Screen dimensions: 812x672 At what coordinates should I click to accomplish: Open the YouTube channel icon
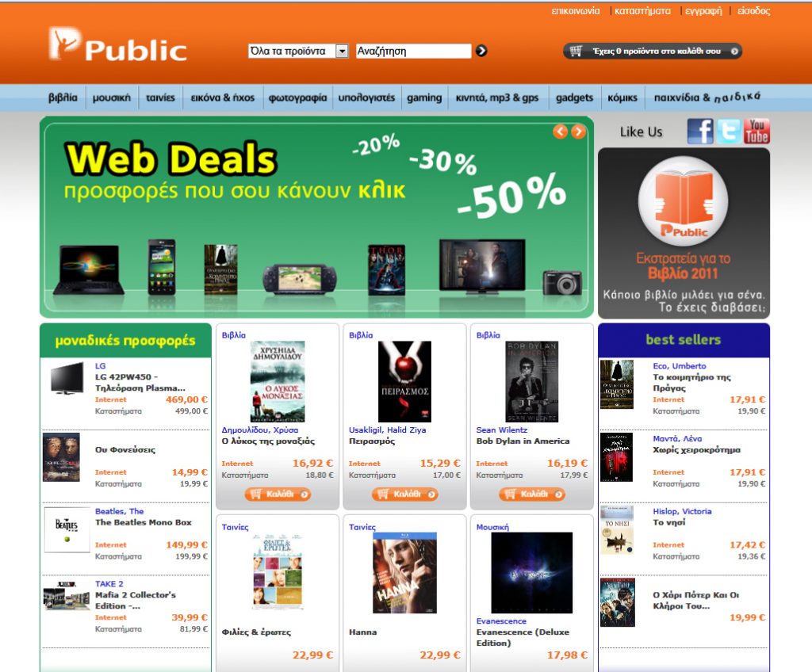pos(756,132)
